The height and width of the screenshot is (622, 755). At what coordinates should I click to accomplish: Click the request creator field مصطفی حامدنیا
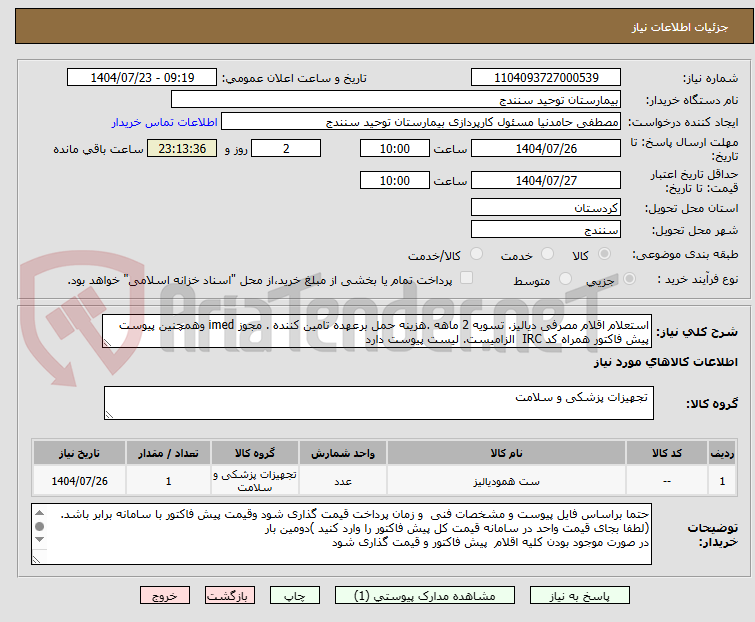click(421, 122)
